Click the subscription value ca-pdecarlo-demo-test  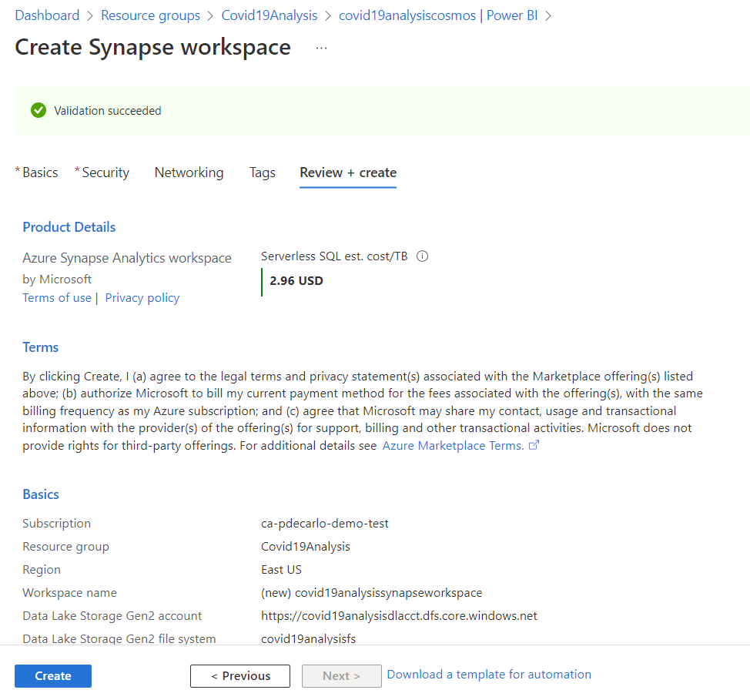(x=325, y=524)
